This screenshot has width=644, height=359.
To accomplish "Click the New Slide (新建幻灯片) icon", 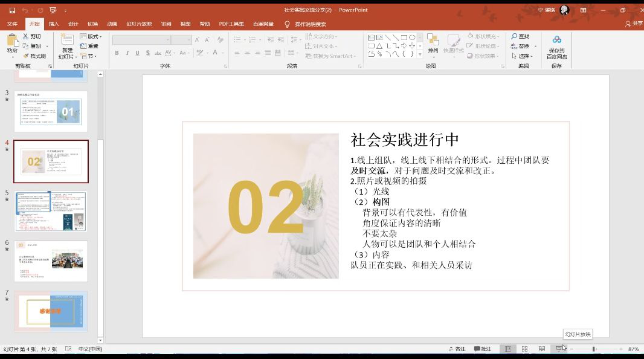I will [66, 40].
